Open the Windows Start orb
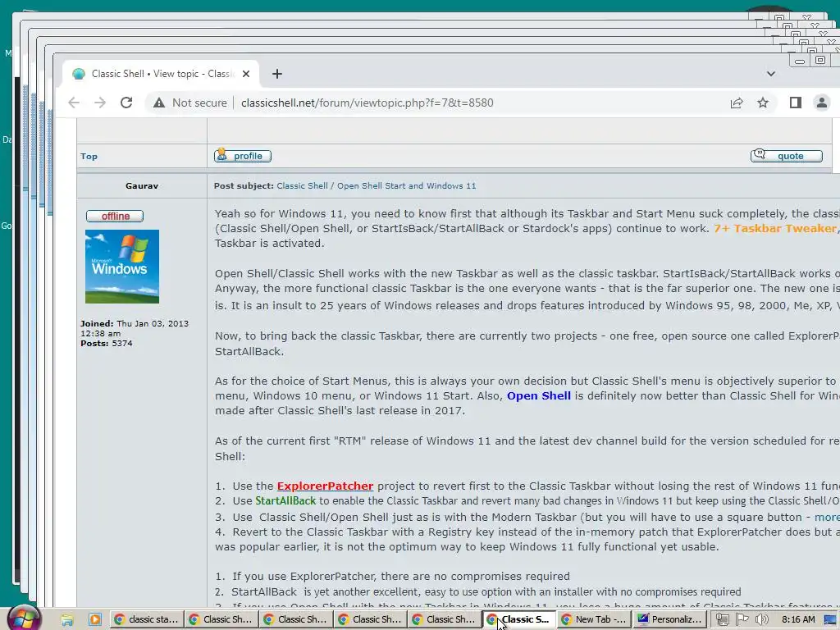The image size is (840, 630). point(24,619)
